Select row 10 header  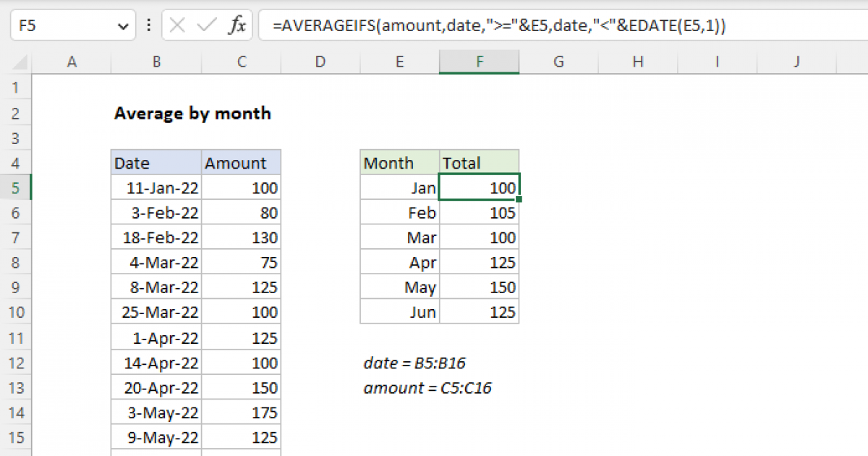coord(16,312)
